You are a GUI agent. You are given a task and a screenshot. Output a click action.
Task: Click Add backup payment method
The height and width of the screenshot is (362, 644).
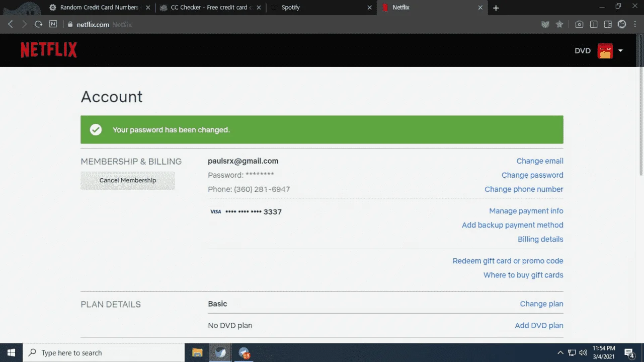(x=513, y=225)
